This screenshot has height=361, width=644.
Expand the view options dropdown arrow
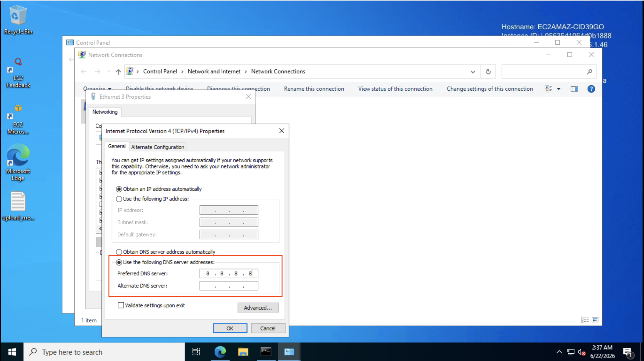[559, 89]
